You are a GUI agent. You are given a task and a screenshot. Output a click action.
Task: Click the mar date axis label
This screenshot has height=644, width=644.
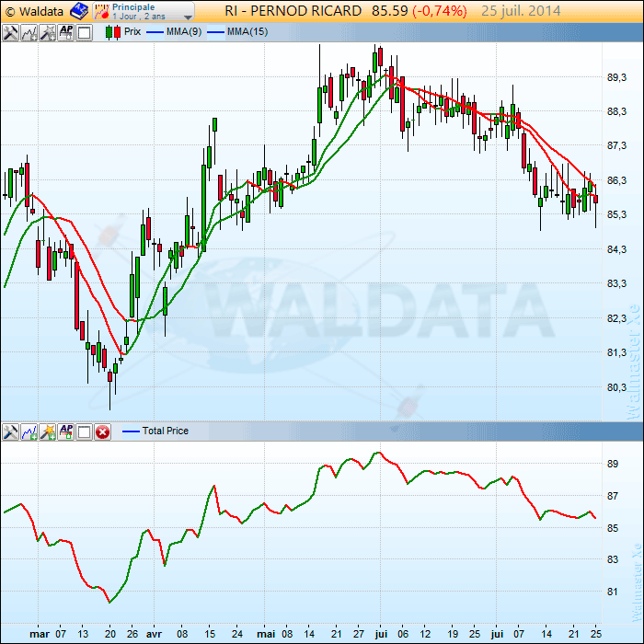tap(40, 634)
